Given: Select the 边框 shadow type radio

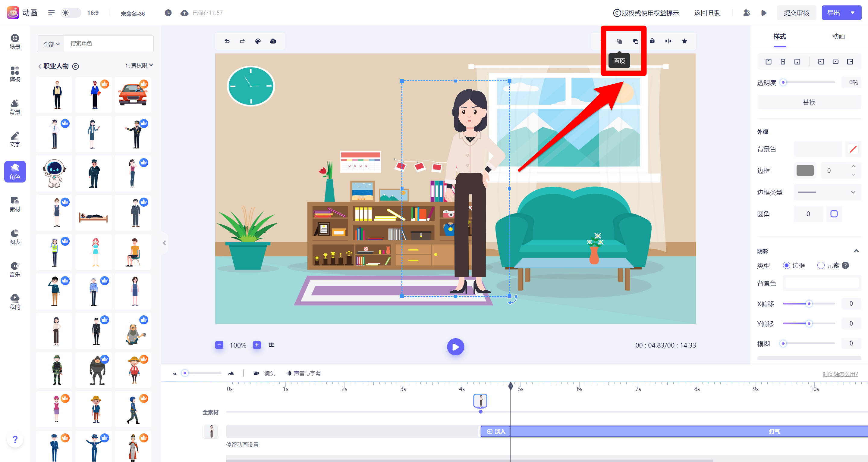Looking at the screenshot, I should tap(786, 265).
